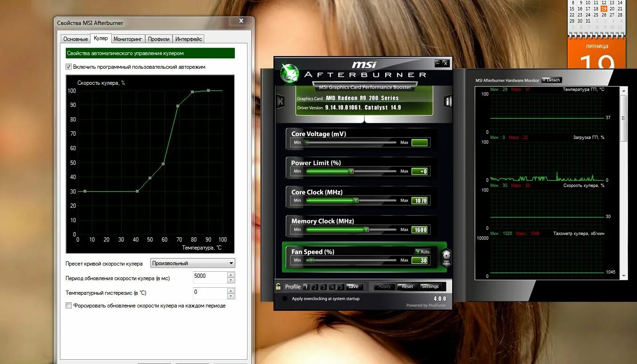Toggle apply overclocking at system startup indicator

click(x=285, y=299)
